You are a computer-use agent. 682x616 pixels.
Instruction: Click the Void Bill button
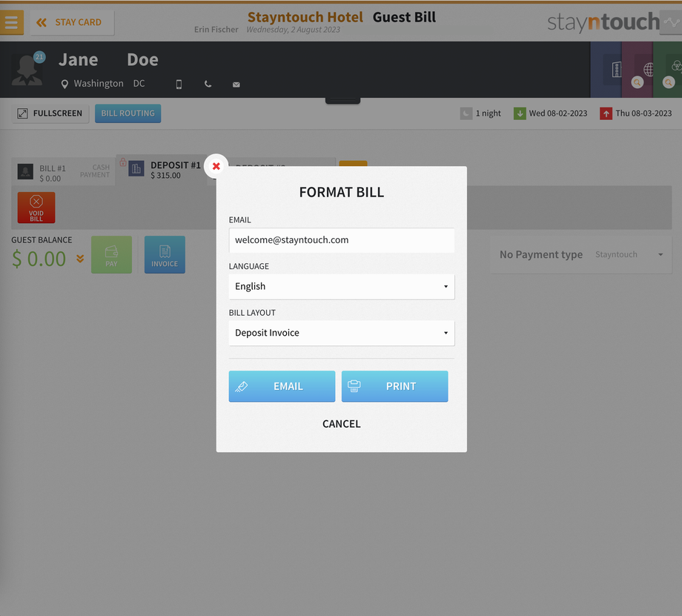tap(36, 208)
